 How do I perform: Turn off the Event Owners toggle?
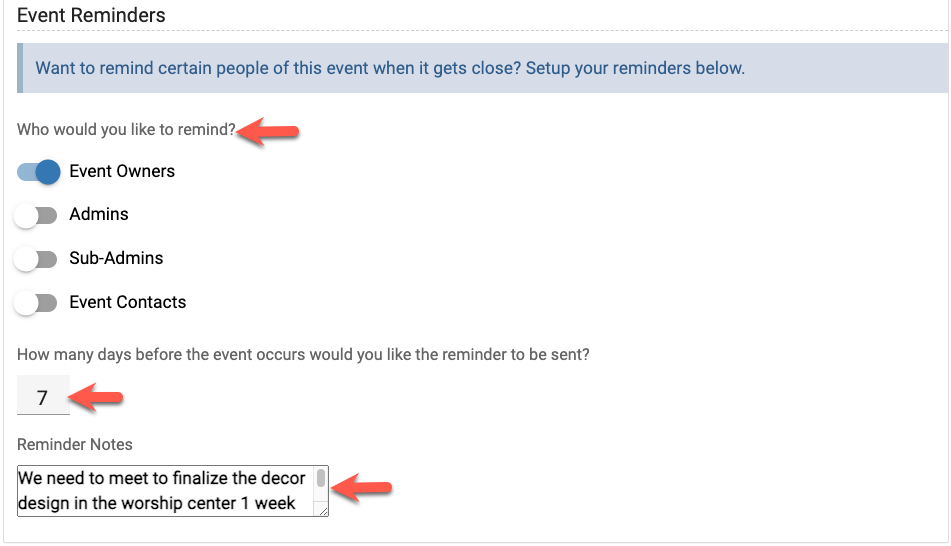click(x=39, y=172)
